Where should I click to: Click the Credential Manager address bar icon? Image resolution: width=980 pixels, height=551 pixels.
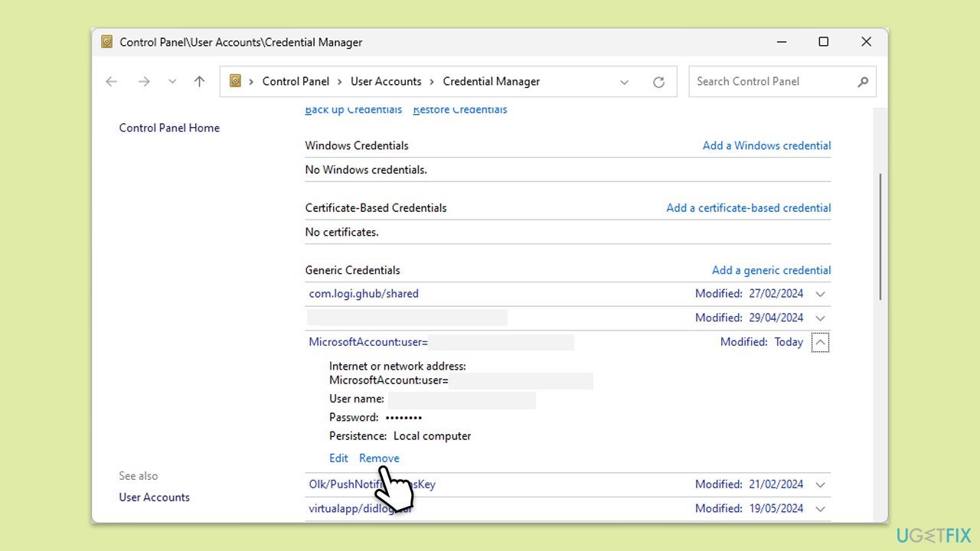coord(236,81)
